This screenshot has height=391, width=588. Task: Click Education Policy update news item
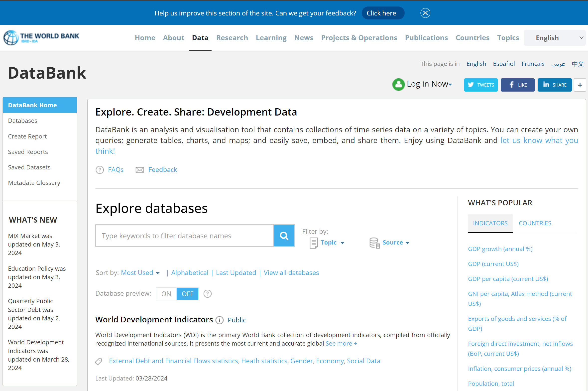(x=37, y=277)
